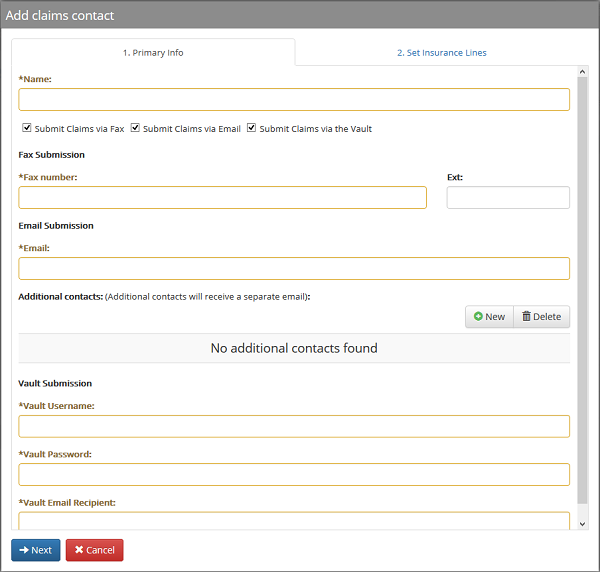Viewport: 600px width, 572px height.
Task: Select the Primary Info tab
Action: pos(153,53)
